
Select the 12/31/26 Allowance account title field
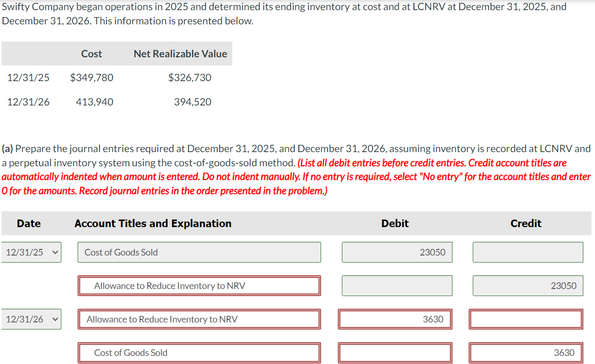click(x=199, y=319)
